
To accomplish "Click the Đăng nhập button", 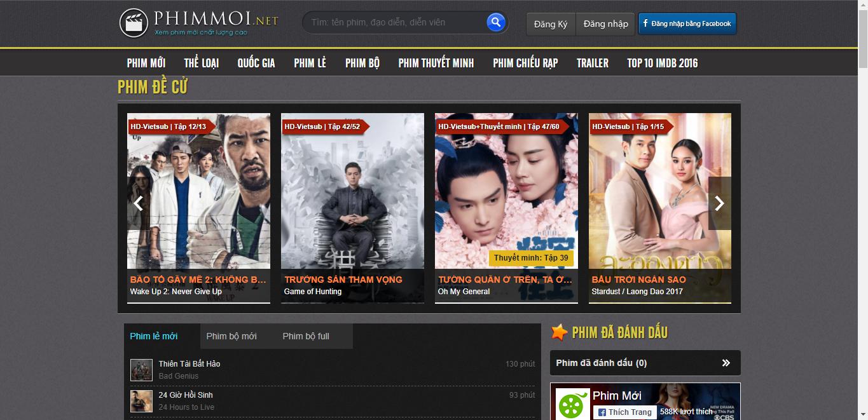I will point(605,24).
